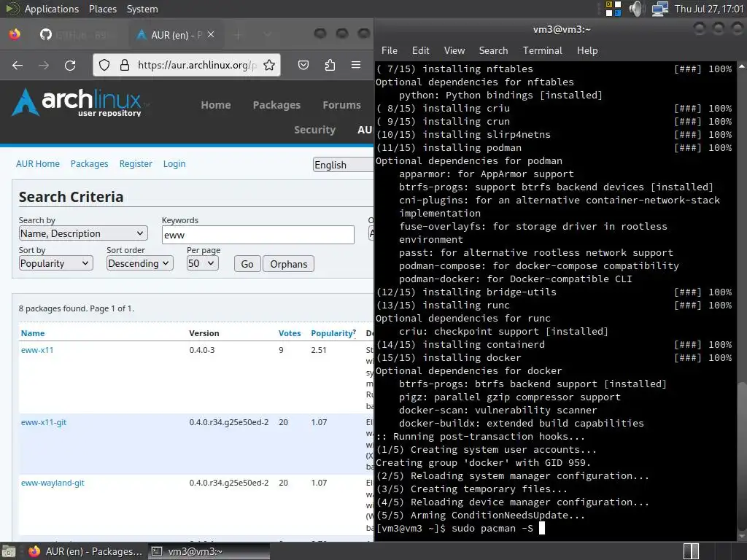747x560 pixels.
Task: Click the terminal vertical scrollbar
Action: point(742,300)
